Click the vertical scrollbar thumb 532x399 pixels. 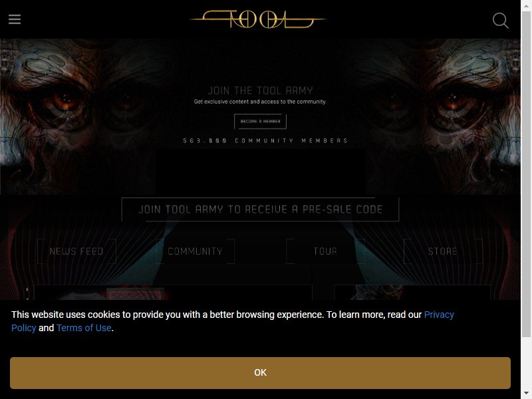coord(526,174)
